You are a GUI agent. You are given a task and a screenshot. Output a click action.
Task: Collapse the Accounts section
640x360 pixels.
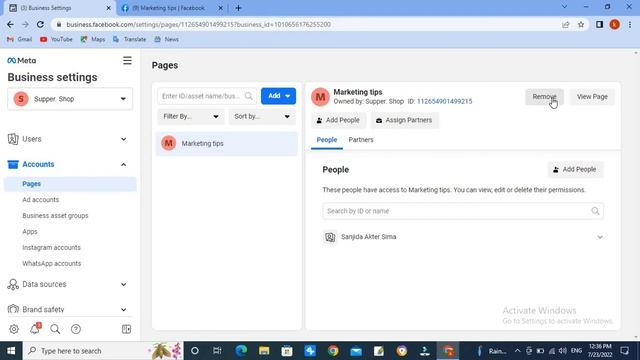tap(124, 164)
